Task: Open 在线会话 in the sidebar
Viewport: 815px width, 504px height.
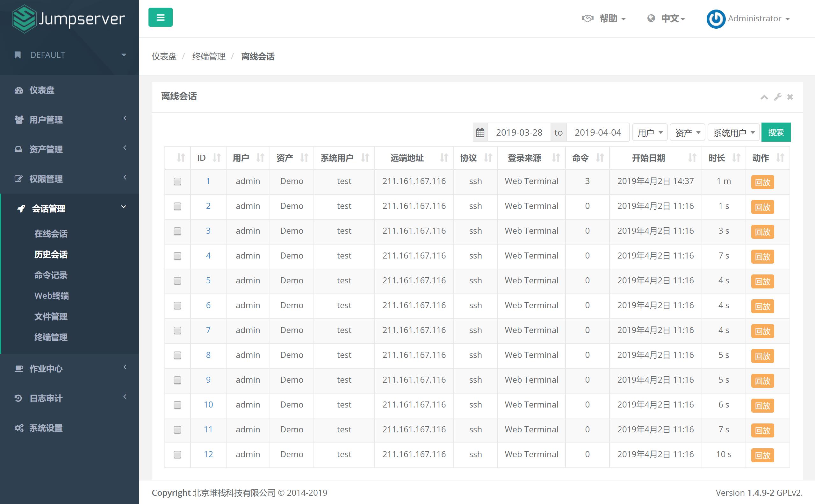Action: 51,234
